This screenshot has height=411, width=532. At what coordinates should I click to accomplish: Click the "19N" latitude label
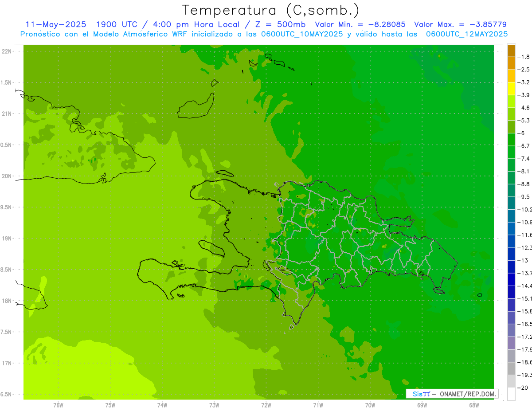6,239
